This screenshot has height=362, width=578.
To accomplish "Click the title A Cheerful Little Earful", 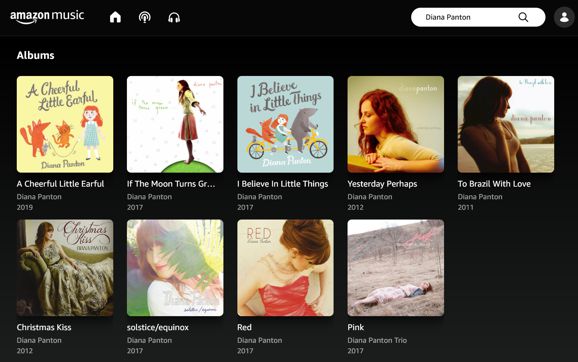I will pos(60,184).
